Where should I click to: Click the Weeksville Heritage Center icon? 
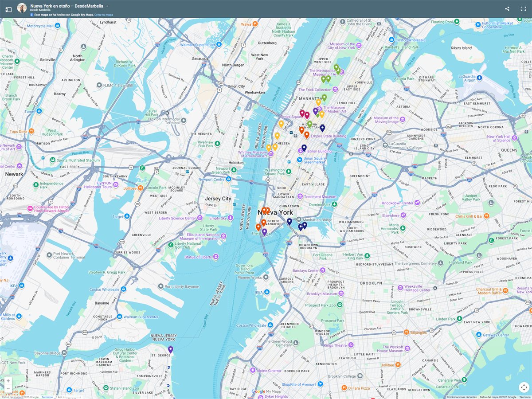pos(400,287)
